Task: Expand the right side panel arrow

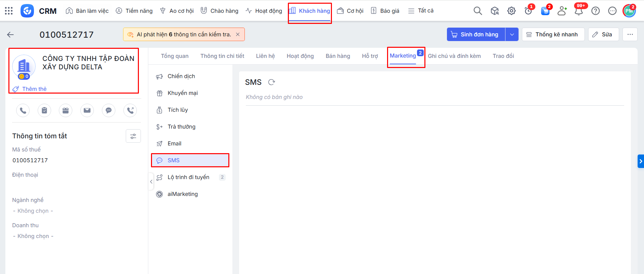Action: pyautogui.click(x=641, y=161)
